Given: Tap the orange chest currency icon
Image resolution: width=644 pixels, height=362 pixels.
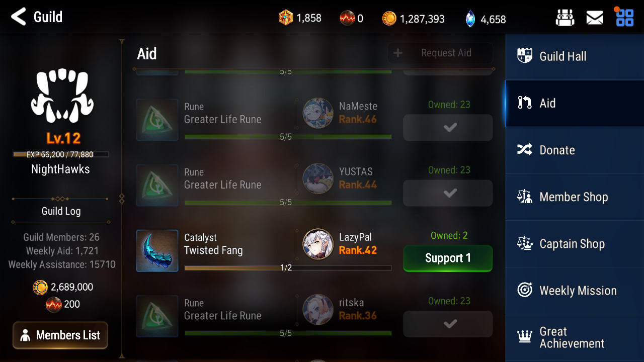Looking at the screenshot, I should pos(286,18).
